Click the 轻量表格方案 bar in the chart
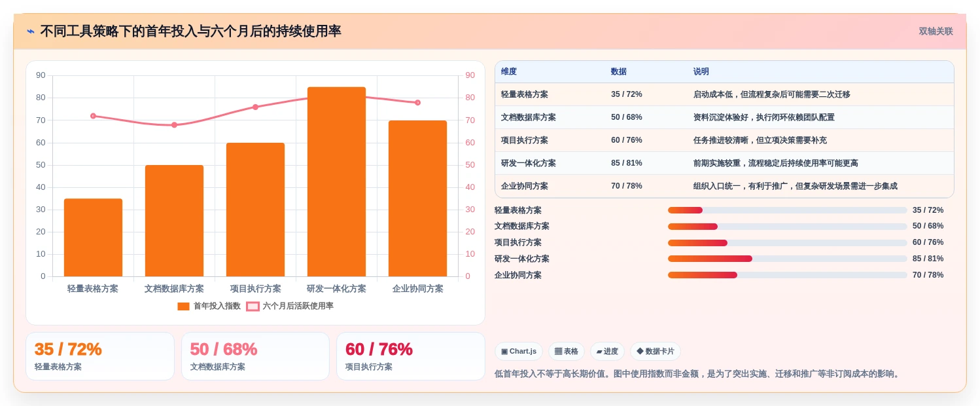Screen dimensions: 980x406 93,237
